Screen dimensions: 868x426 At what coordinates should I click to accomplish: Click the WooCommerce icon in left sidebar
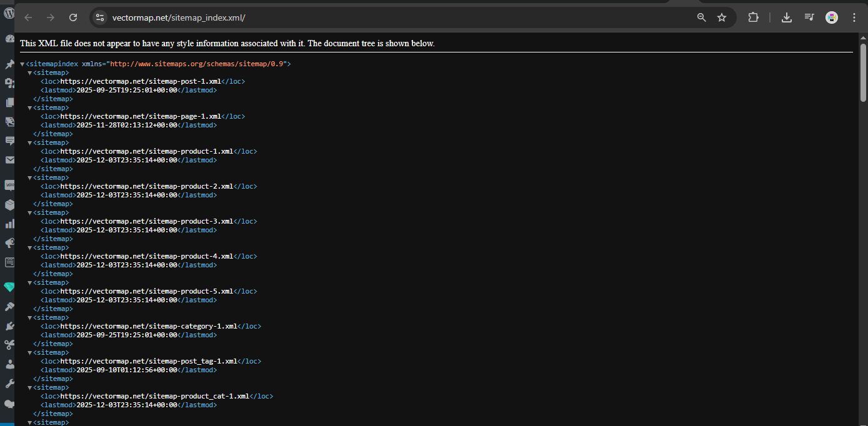click(x=9, y=185)
